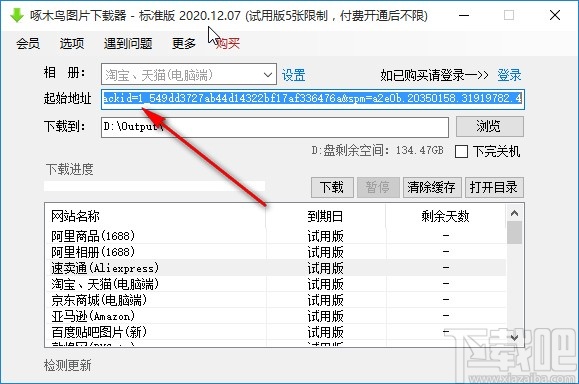The image size is (579, 384).
Task: Click the list scrollbar down arrow
Action: pyautogui.click(x=514, y=337)
